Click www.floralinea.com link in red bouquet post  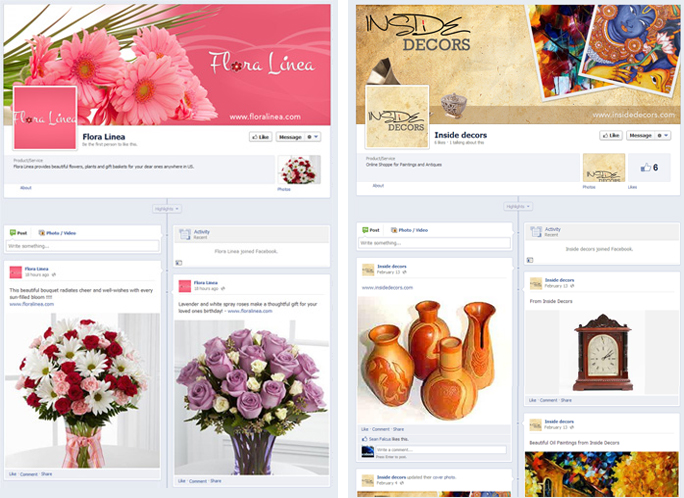click(32, 304)
